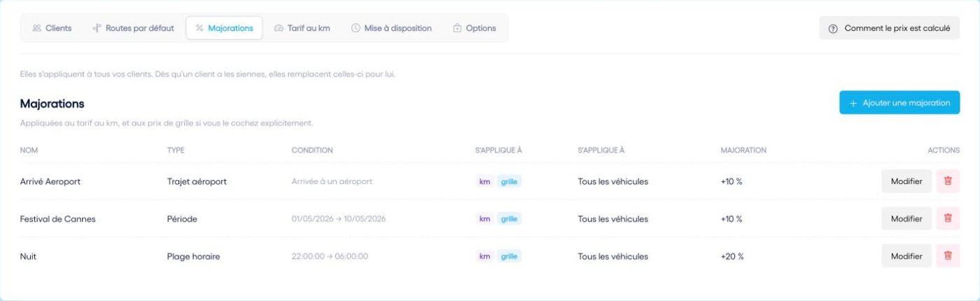Modify the Nuit surcharge
This screenshot has height=301, width=980.
point(906,256)
